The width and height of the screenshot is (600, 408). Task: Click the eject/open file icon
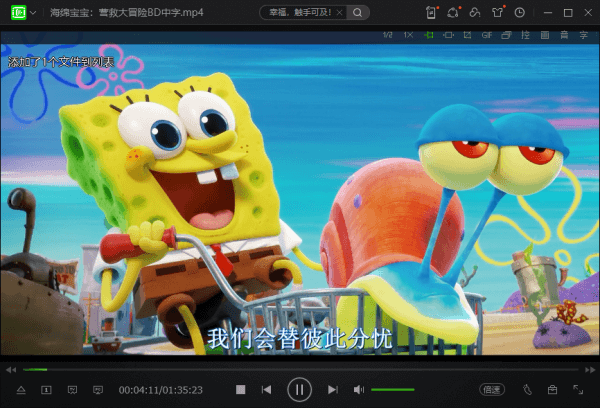tap(21, 390)
